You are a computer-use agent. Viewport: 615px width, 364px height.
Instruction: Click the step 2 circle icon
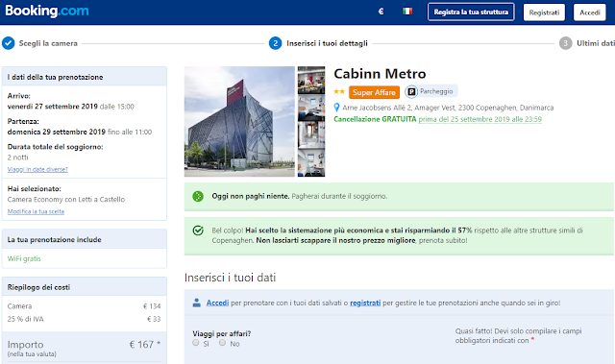click(276, 43)
